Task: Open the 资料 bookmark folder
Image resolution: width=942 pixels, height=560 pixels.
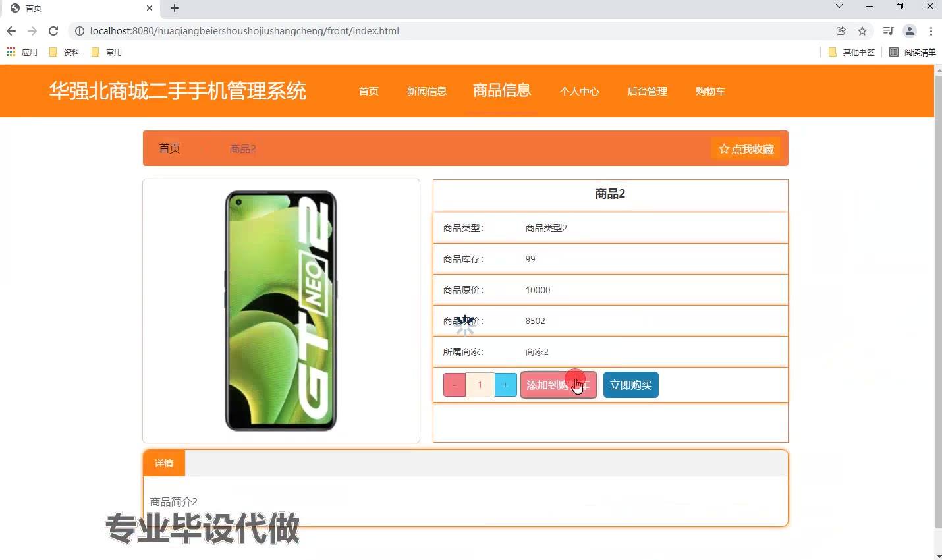Action: pos(65,52)
